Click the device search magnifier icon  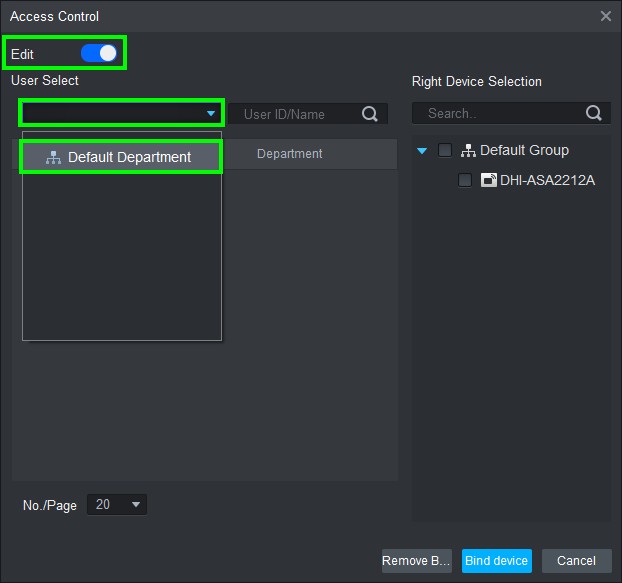click(594, 113)
